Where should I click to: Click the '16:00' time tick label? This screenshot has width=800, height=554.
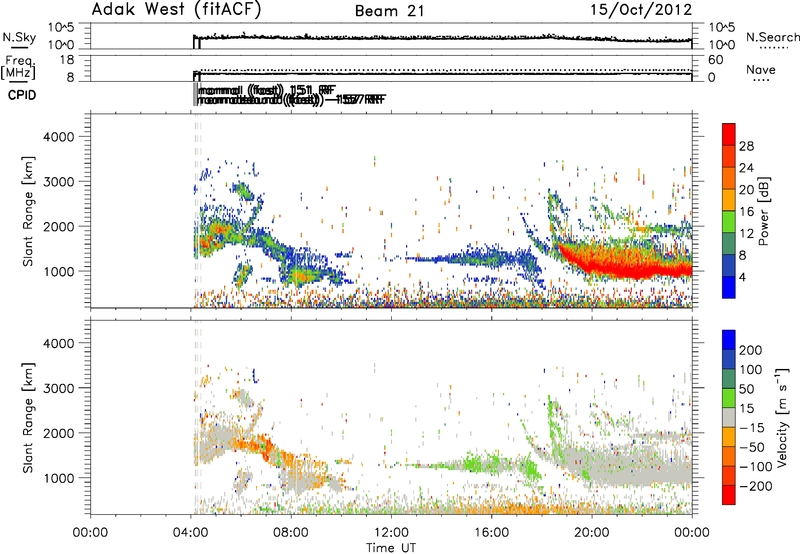click(491, 533)
